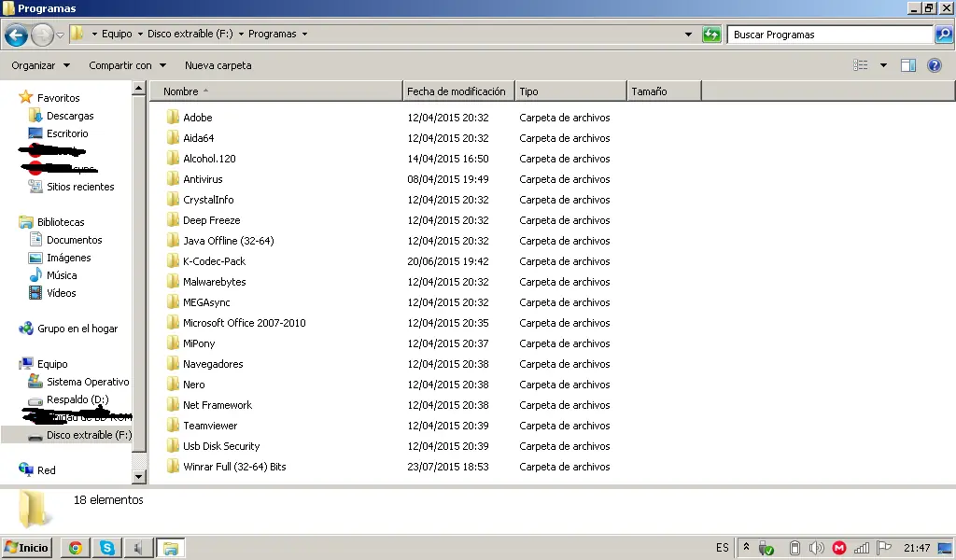Image resolution: width=956 pixels, height=560 pixels.
Task: Navigate to Equipo in the address bar
Action: pyautogui.click(x=117, y=35)
